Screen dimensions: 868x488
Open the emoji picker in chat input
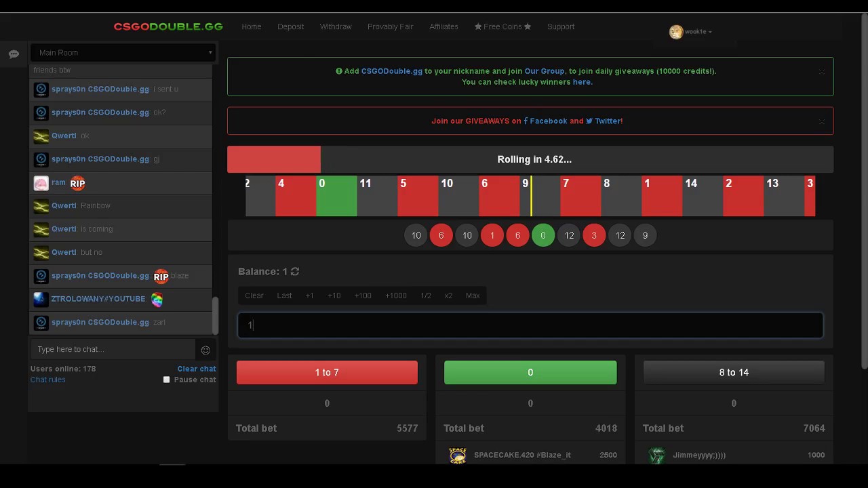(x=205, y=350)
